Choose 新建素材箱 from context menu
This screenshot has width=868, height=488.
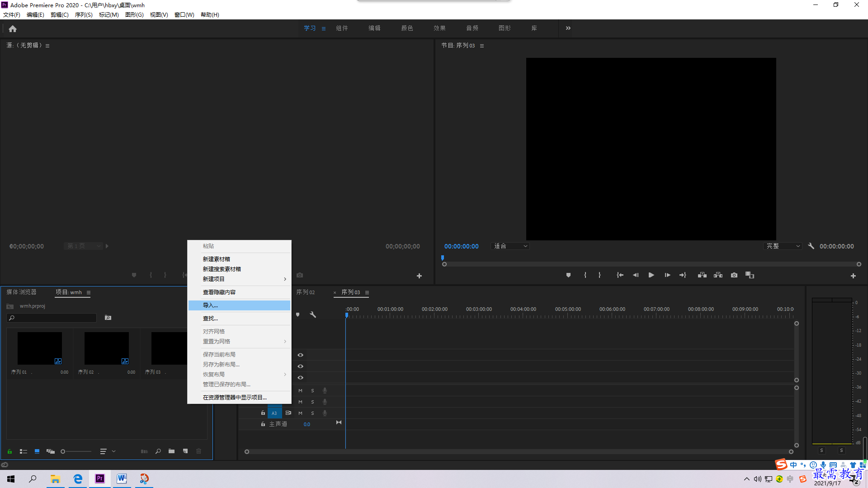click(x=240, y=259)
